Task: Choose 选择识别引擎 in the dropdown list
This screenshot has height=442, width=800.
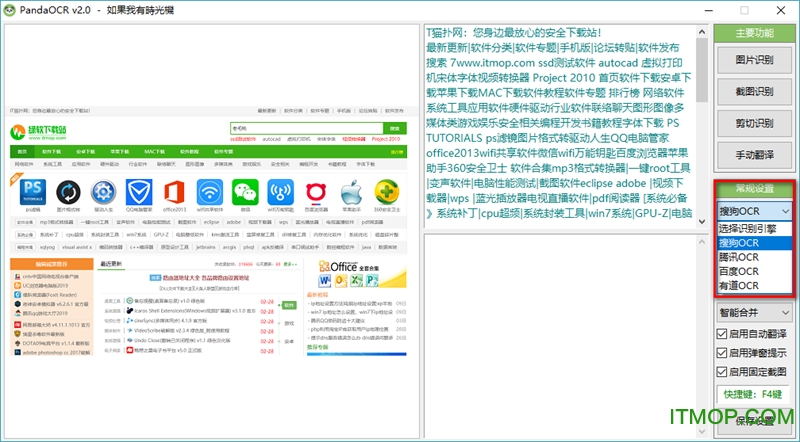Action: pos(754,229)
